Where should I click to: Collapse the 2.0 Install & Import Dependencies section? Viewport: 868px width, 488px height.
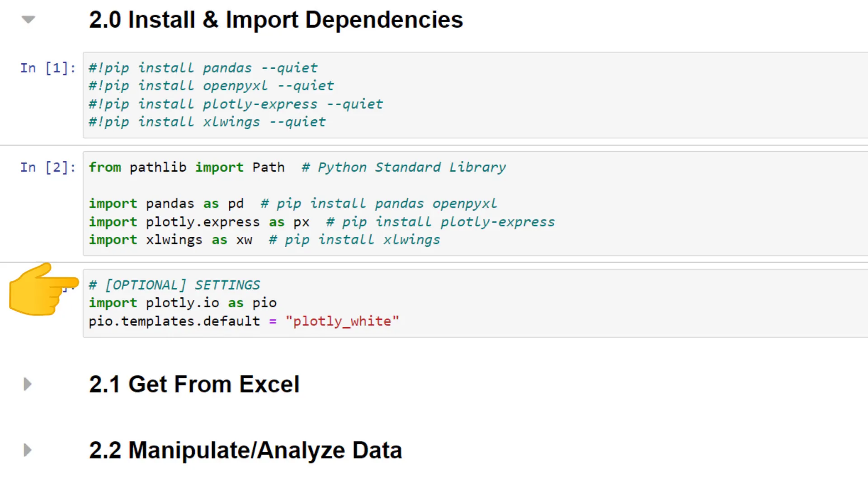click(x=27, y=19)
